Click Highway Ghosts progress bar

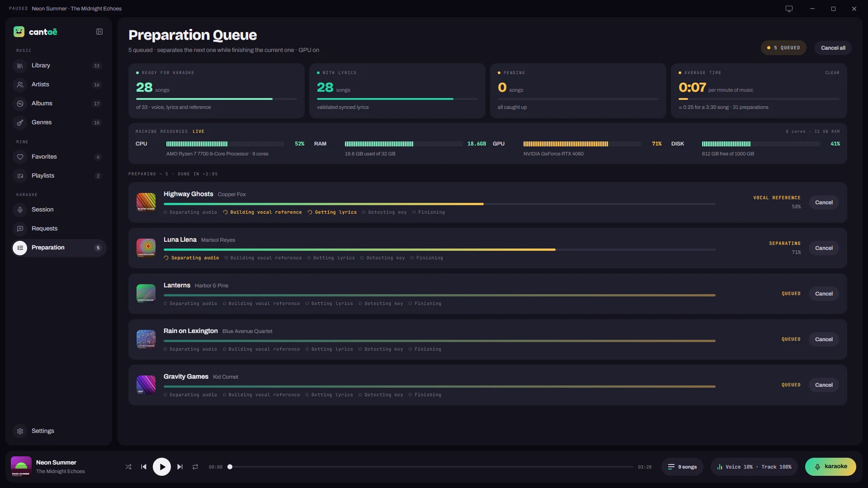pyautogui.click(x=439, y=204)
